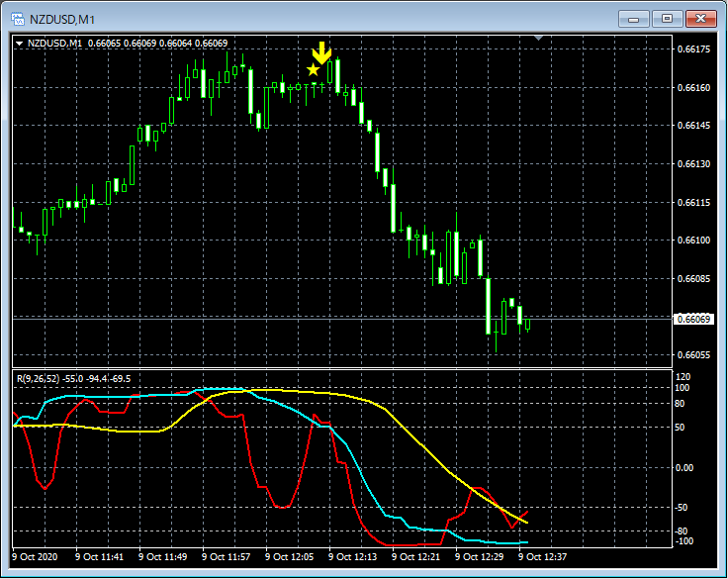
Task: Click the 0.66145 price scale label
Action: (693, 126)
